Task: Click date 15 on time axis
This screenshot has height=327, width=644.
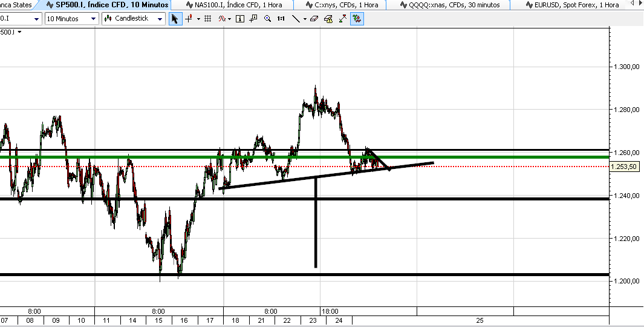Action: (x=158, y=320)
